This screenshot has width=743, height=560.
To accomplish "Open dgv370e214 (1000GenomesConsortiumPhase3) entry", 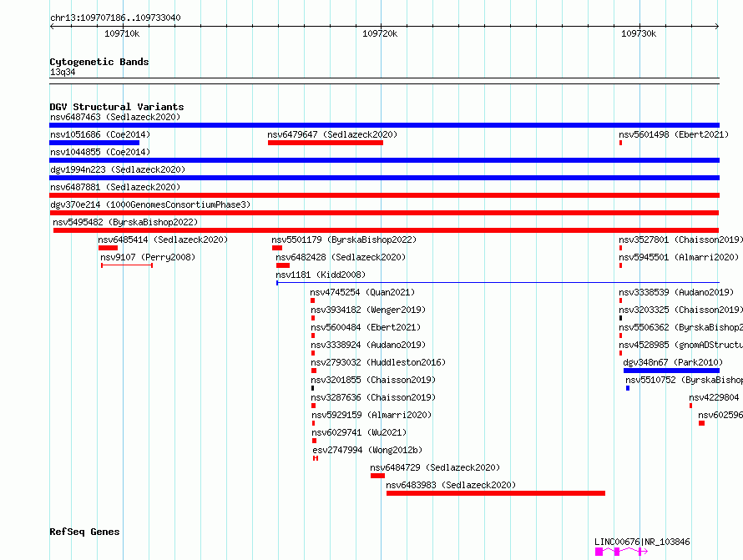I will (x=150, y=204).
